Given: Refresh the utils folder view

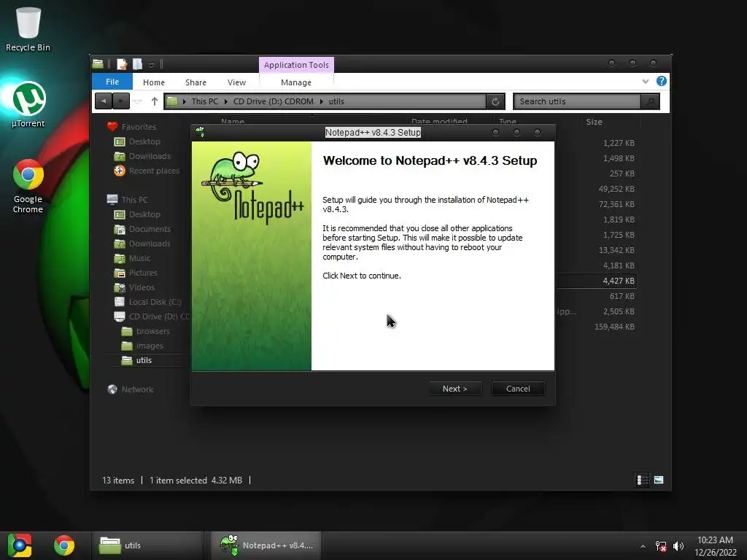Looking at the screenshot, I should point(495,101).
